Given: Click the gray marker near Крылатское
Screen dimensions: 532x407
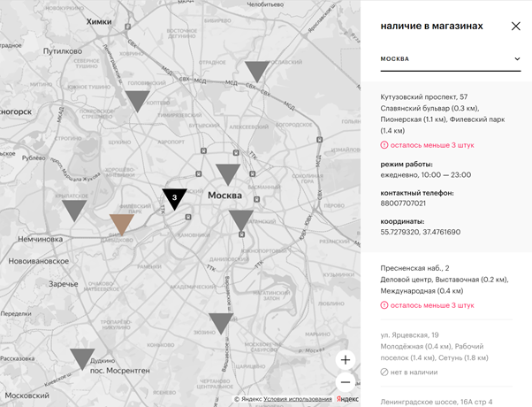Looking at the screenshot, I should [74, 209].
